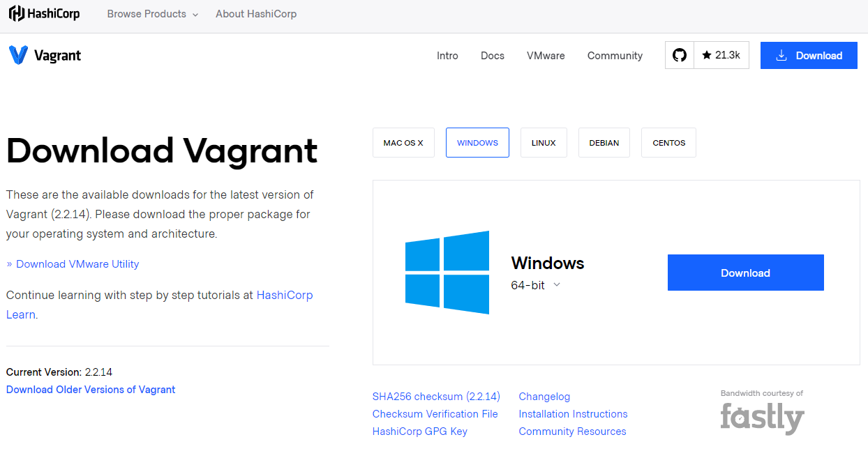Click the Vagrant logo icon
Viewport: 868px width, 474px height.
tap(19, 56)
